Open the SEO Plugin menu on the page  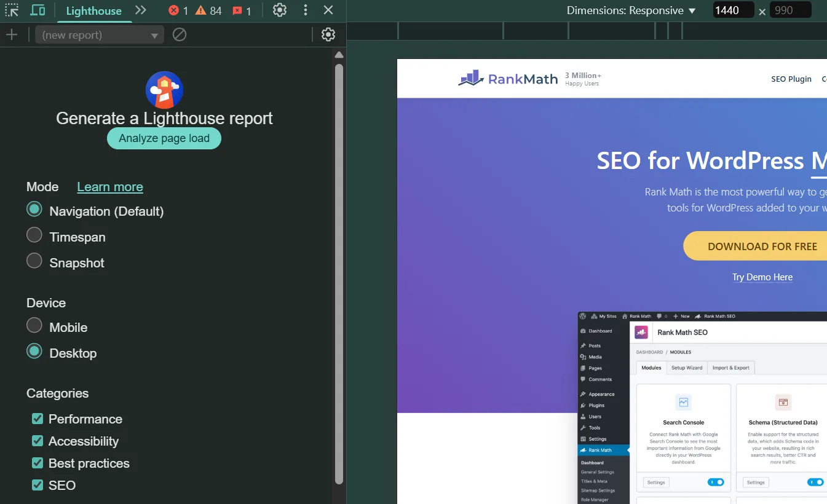[791, 79]
